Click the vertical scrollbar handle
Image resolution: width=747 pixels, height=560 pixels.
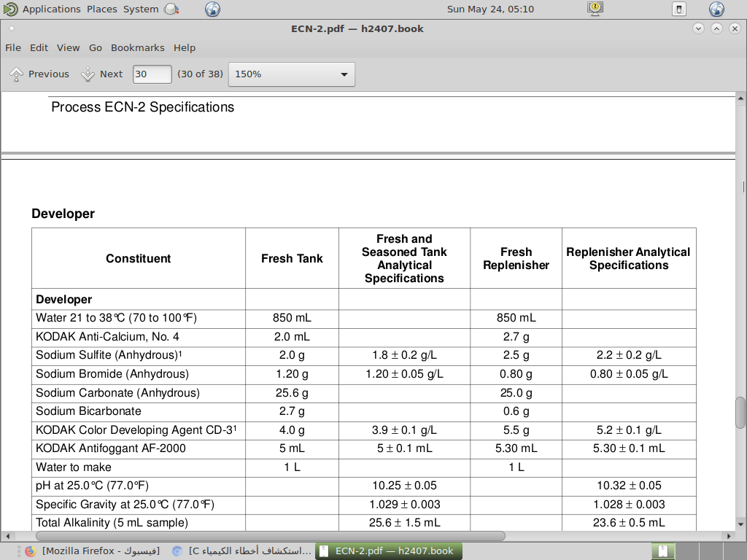coord(740,413)
